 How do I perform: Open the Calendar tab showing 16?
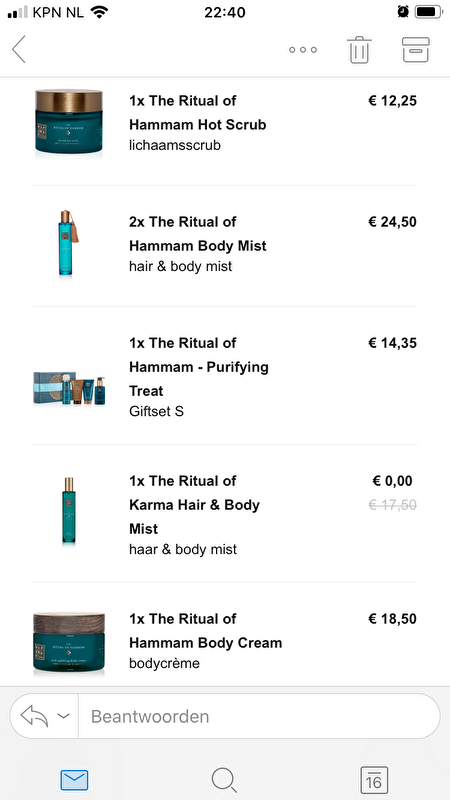374,780
